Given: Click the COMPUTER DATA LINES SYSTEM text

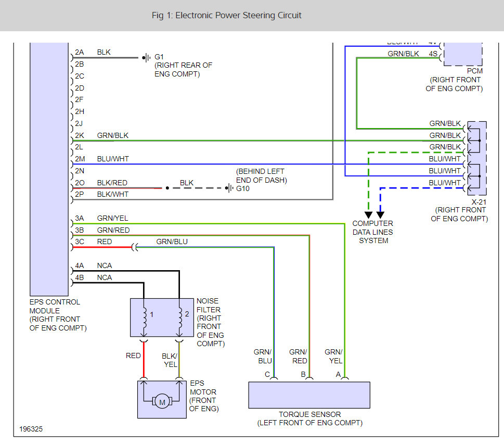Looking at the screenshot, I should 373,232.
